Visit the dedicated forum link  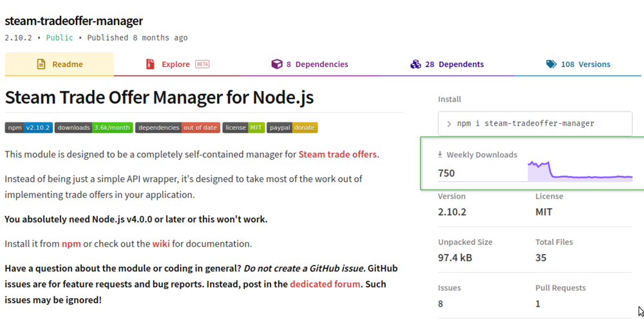325,284
